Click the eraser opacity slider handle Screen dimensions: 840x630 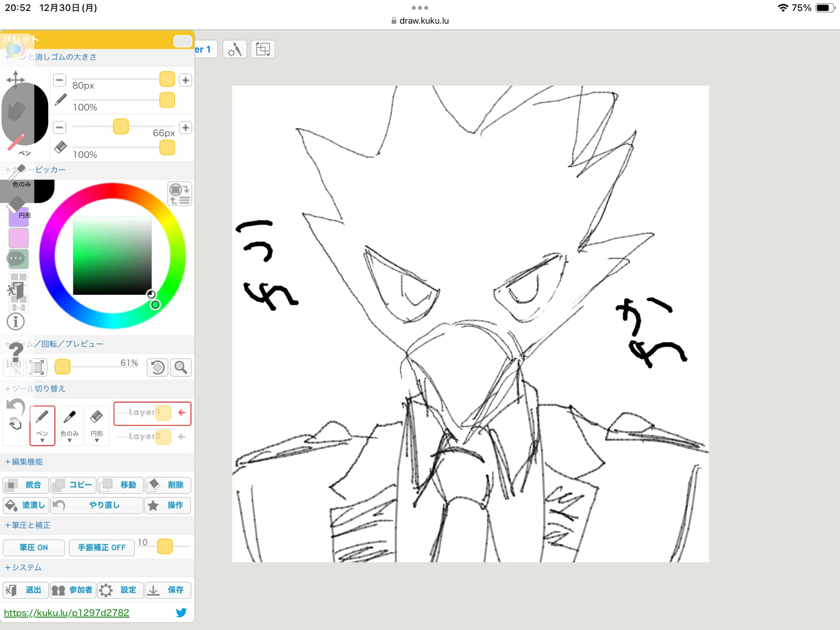coord(167,148)
